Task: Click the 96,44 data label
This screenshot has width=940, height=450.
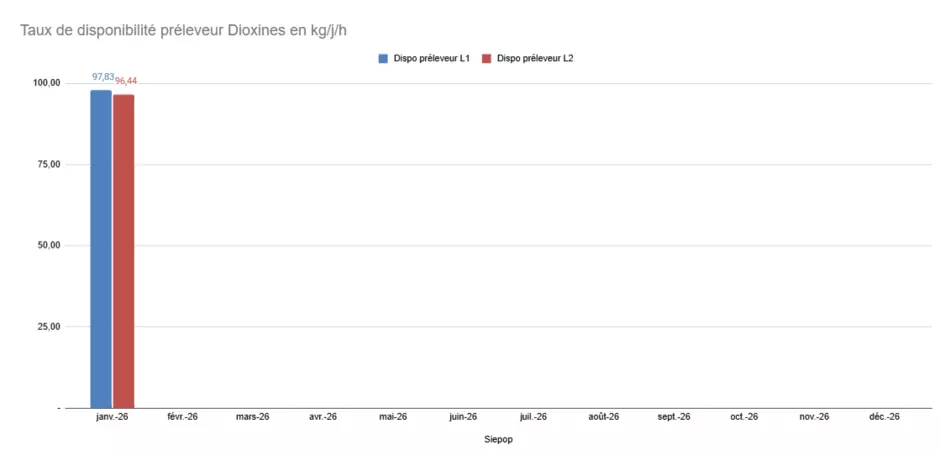Action: (x=126, y=81)
